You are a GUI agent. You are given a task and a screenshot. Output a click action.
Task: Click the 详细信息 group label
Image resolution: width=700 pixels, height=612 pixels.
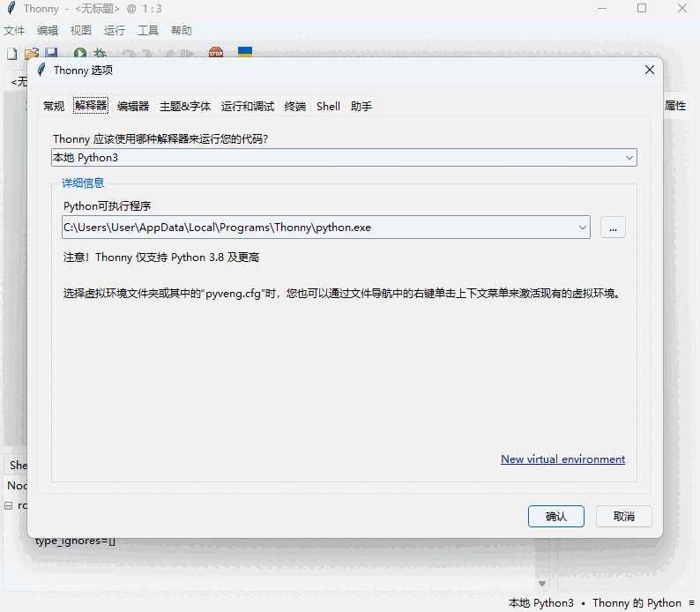click(83, 183)
